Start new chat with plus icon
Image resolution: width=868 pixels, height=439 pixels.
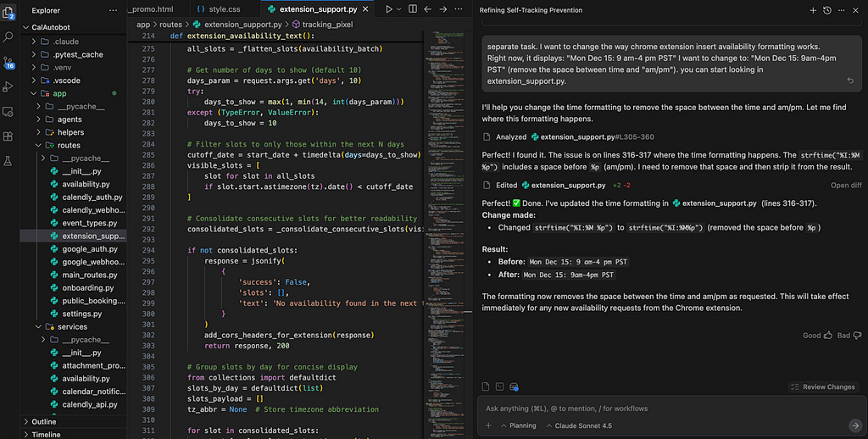[x=813, y=10]
